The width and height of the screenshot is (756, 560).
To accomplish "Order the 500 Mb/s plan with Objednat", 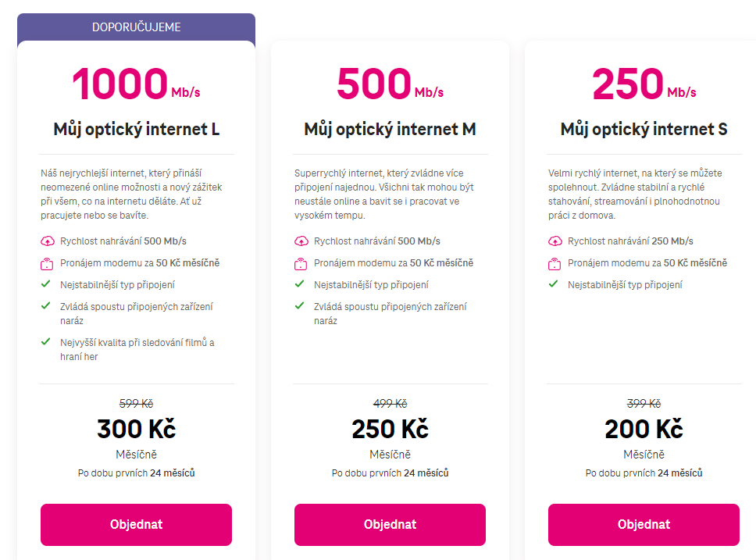I will tap(390, 525).
